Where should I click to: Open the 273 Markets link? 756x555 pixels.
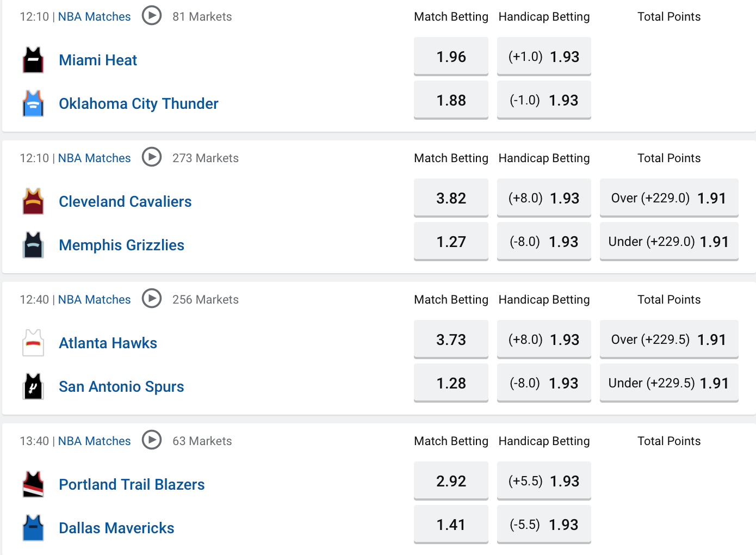pos(206,158)
